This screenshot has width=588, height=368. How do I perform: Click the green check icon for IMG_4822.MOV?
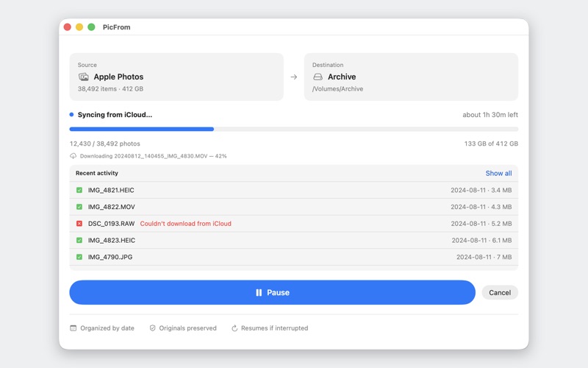pos(79,207)
